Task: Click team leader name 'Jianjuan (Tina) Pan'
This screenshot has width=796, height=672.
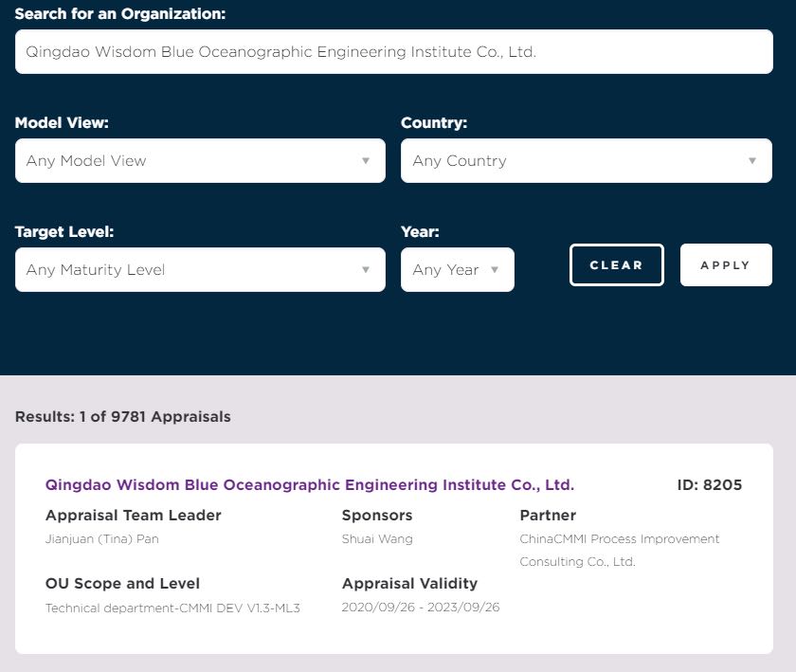Action: (102, 539)
